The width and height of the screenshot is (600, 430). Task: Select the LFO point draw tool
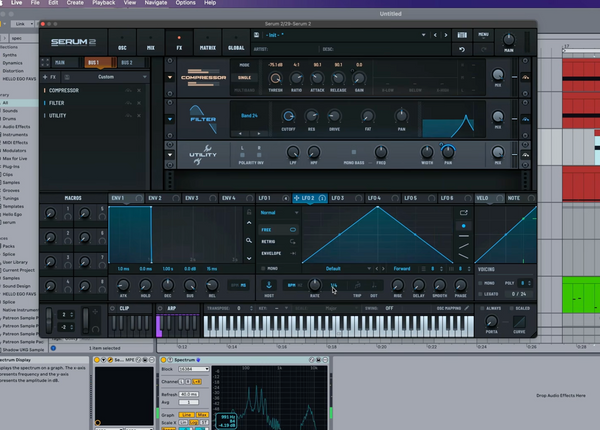point(463,226)
